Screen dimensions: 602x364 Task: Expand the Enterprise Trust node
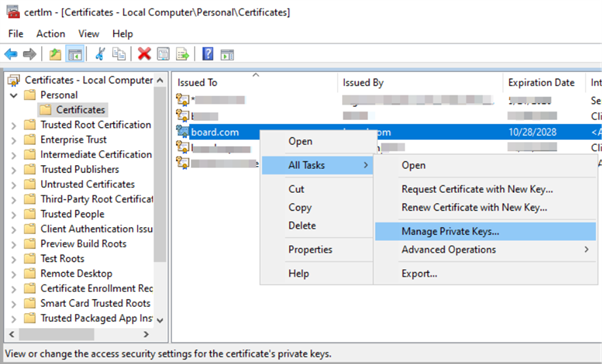tap(14, 141)
